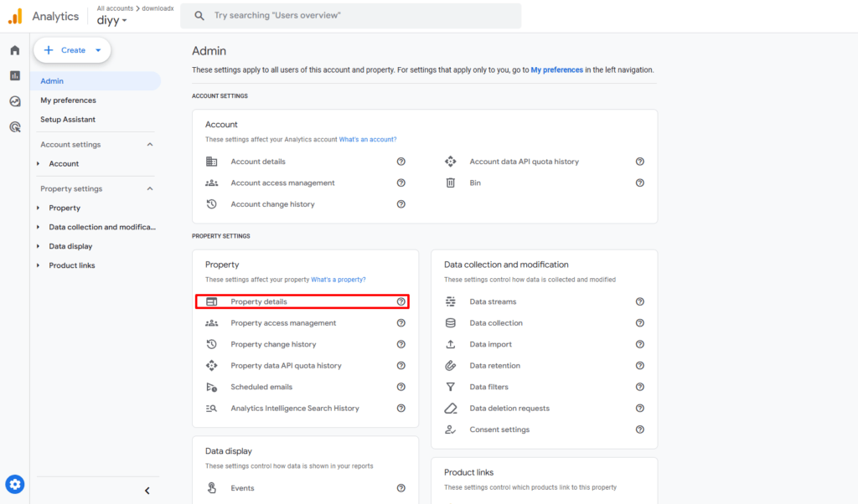Click the help icon next to Account details

(x=401, y=162)
